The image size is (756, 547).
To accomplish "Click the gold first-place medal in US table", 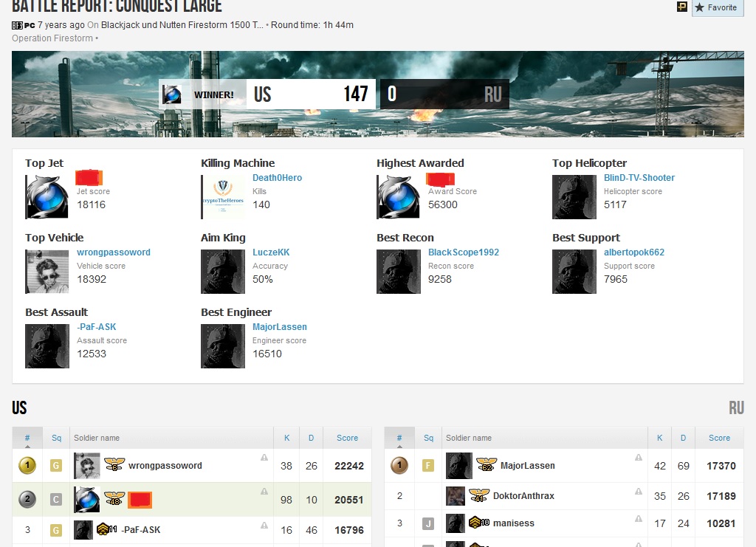I will point(27,466).
